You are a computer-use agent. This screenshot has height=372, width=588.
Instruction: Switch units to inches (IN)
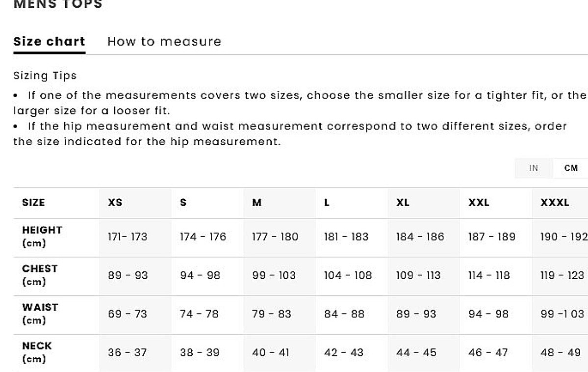pos(534,168)
